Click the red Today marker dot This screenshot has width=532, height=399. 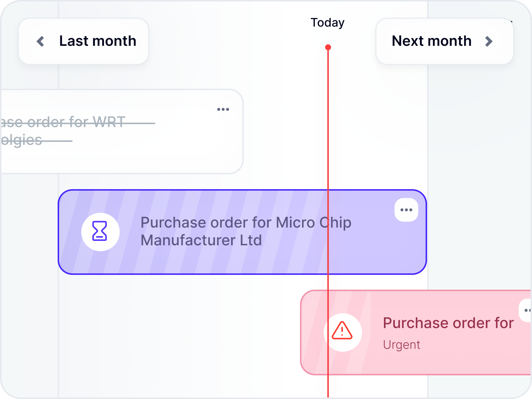[x=328, y=46]
